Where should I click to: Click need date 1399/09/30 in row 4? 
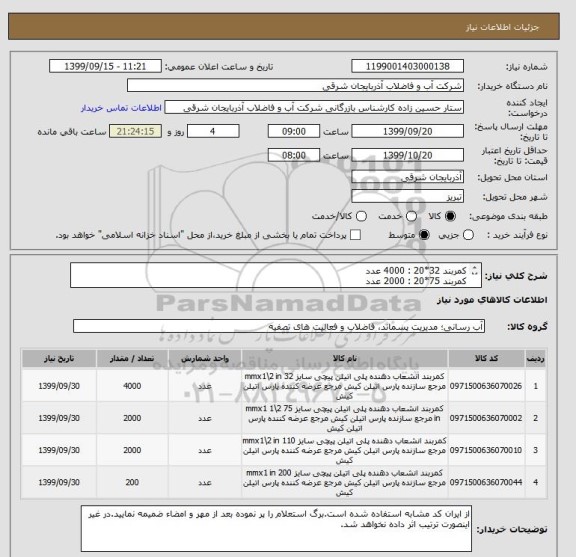pos(59,482)
